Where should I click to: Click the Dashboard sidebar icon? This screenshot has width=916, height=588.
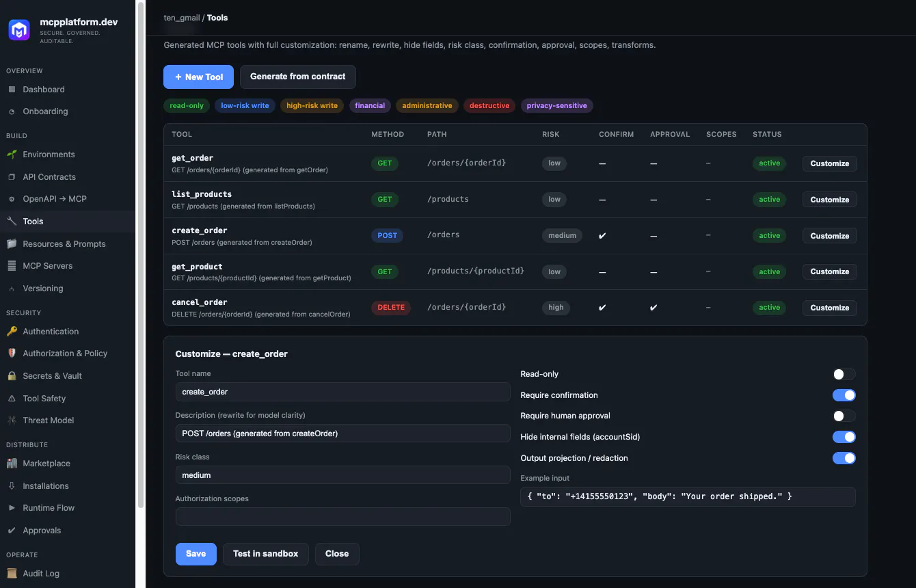point(12,90)
